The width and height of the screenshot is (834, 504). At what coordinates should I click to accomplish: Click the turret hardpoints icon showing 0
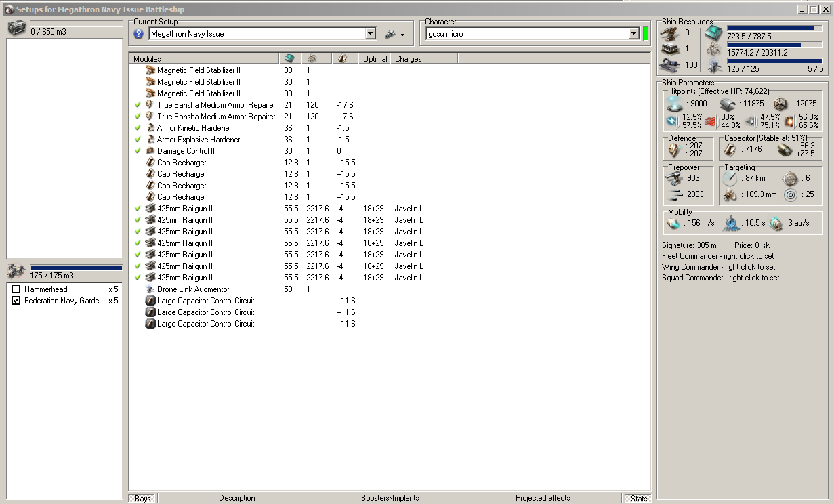[671, 32]
